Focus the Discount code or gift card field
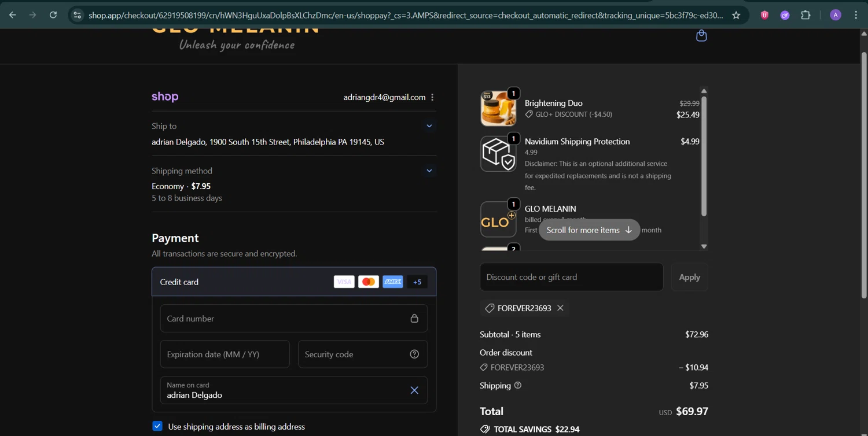Screen dimensions: 868x436 point(572,277)
